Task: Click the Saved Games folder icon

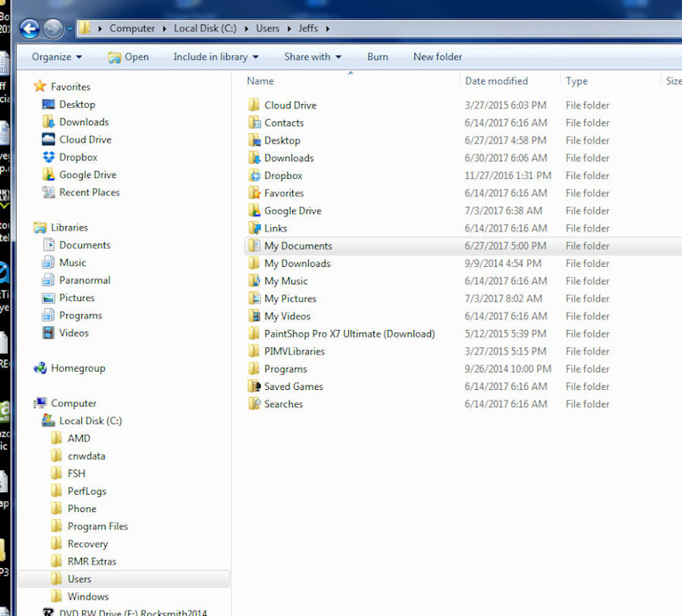Action: point(254,386)
